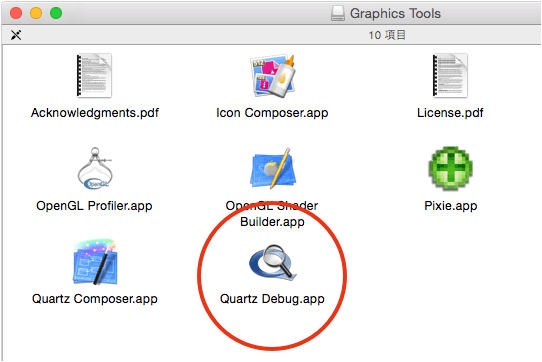Click the "License.pdf" file name
Screen dimensions: 542x362
click(x=450, y=113)
